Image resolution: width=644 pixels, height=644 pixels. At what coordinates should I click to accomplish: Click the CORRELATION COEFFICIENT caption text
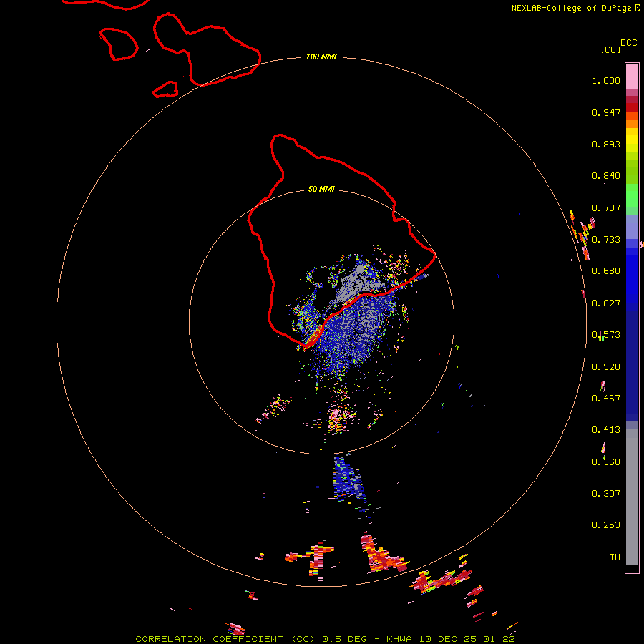[209, 639]
